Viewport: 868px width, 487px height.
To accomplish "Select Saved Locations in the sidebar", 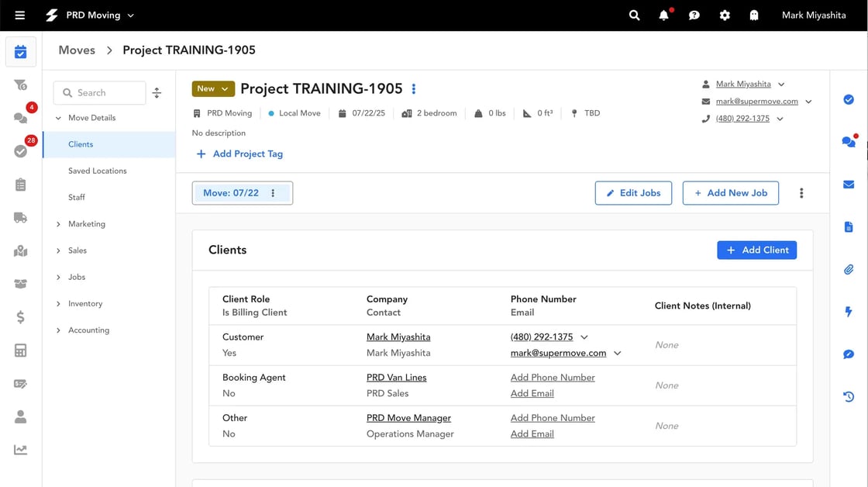I will 97,171.
